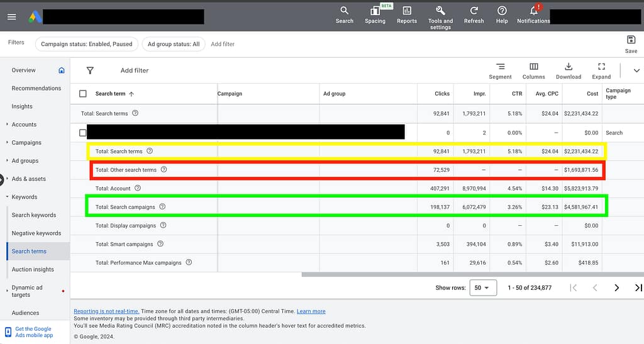Expand the Campaigns section
The image size is (644, 344).
click(x=7, y=143)
